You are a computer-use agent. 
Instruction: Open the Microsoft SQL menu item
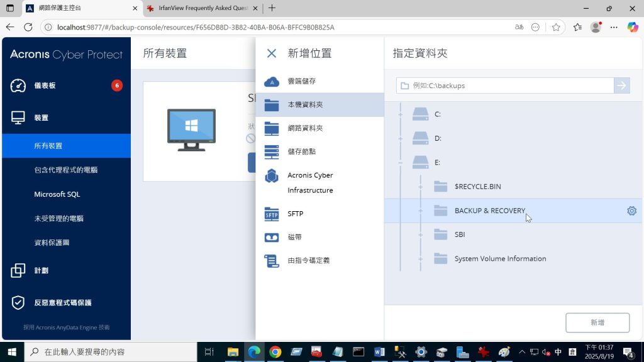(x=57, y=194)
